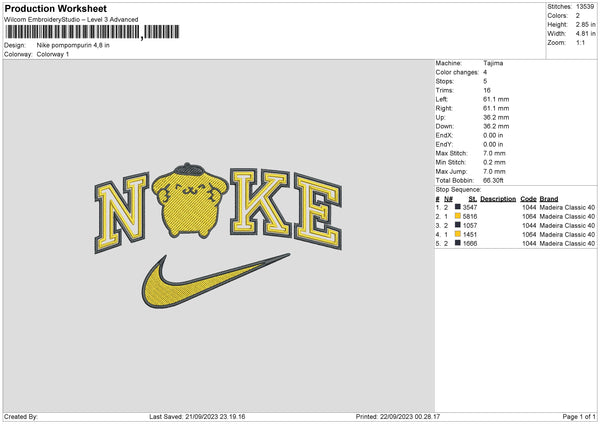600x424 pixels.
Task: Click the yellow Nike swoosh in the preview
Action: tap(215, 280)
